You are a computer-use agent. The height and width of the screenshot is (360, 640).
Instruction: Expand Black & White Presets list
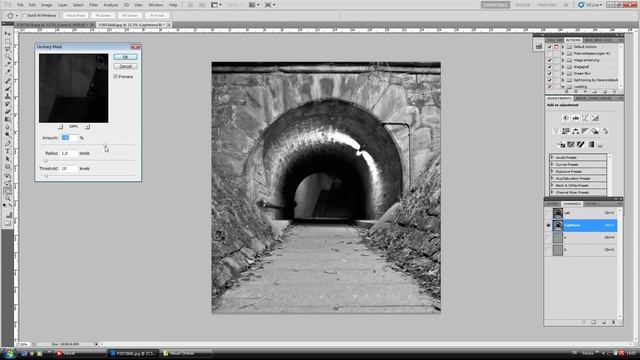coord(552,185)
